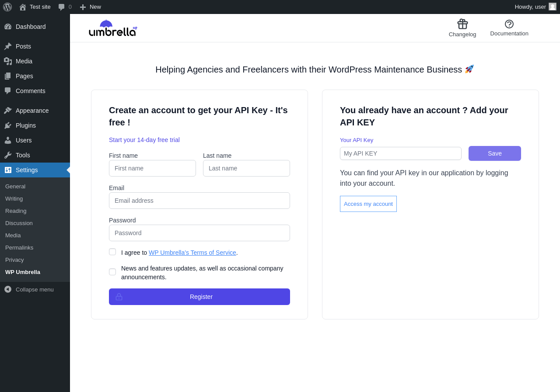Open the comments bubble icon in admin bar
The image size is (560, 392).
[62, 7]
